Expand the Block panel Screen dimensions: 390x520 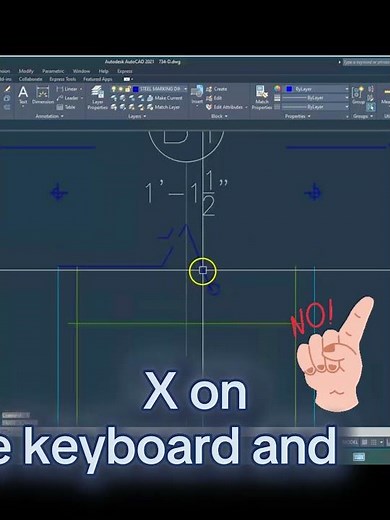[x=219, y=116]
